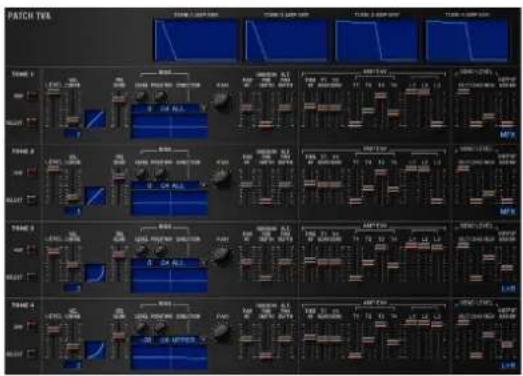This screenshot has height=376, width=523.
Task: Click the Tone 1 amp envelope display
Action: point(196,41)
